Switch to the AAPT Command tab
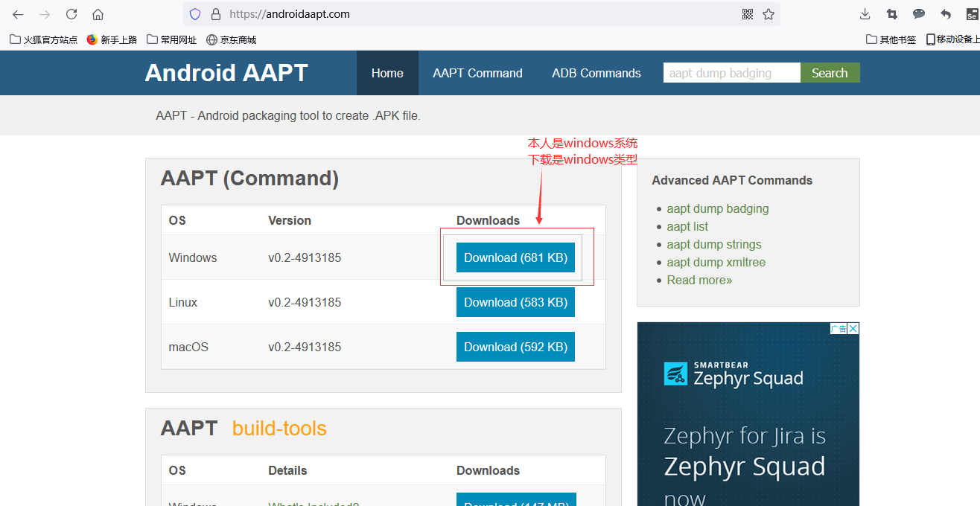Screen dimensions: 980x506 click(x=477, y=72)
